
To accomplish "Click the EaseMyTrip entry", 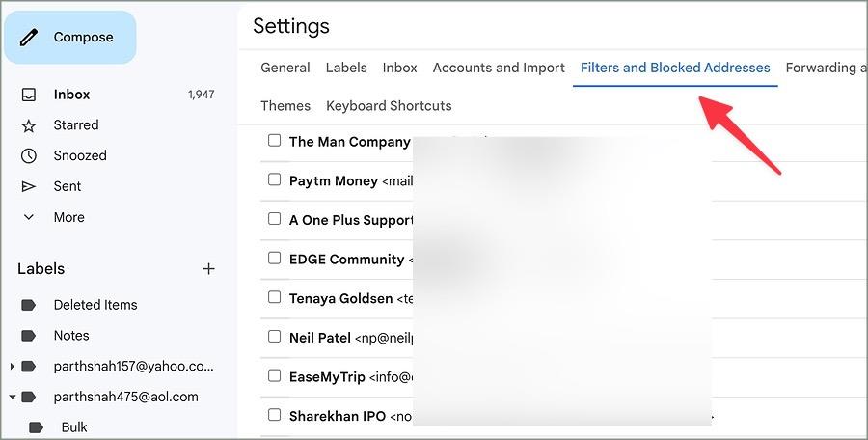I will coord(327,377).
